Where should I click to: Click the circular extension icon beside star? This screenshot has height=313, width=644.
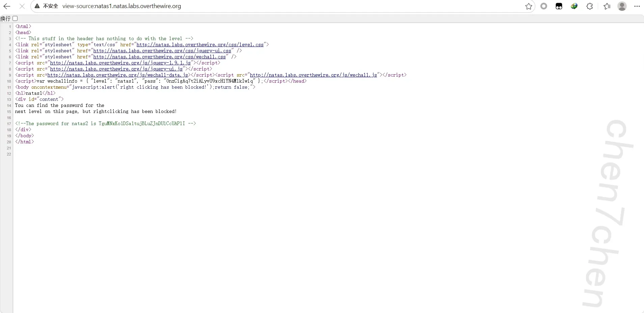click(544, 6)
